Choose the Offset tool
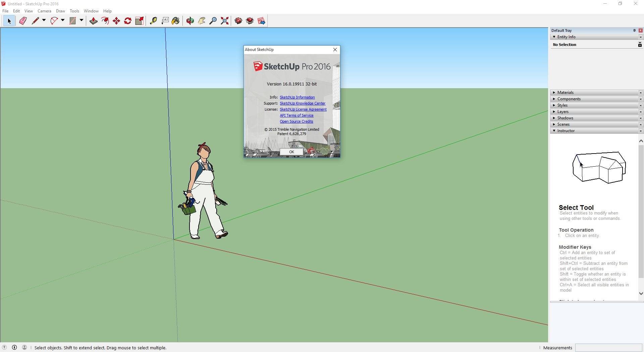The height and width of the screenshot is (352, 644). (105, 21)
